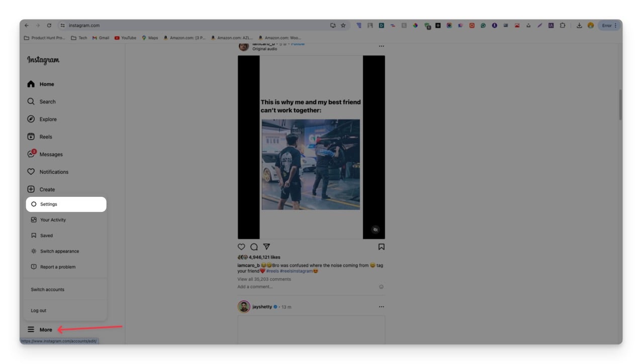642x364 pixels.
Task: Unmute the reel audio
Action: [375, 229]
